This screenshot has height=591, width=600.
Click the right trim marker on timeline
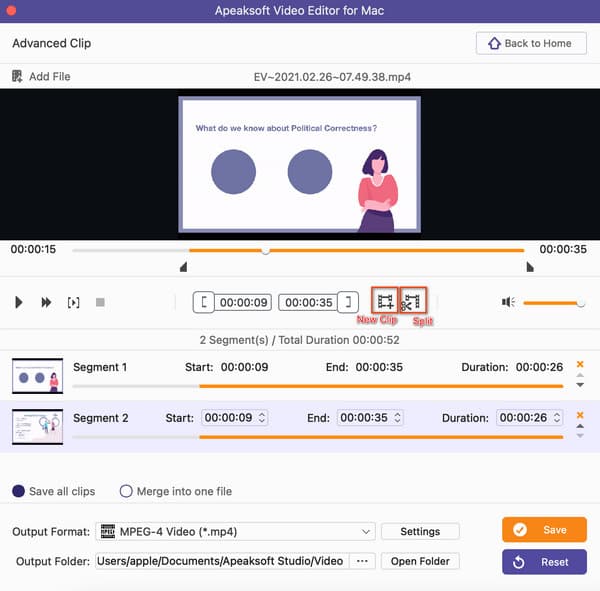(x=530, y=267)
